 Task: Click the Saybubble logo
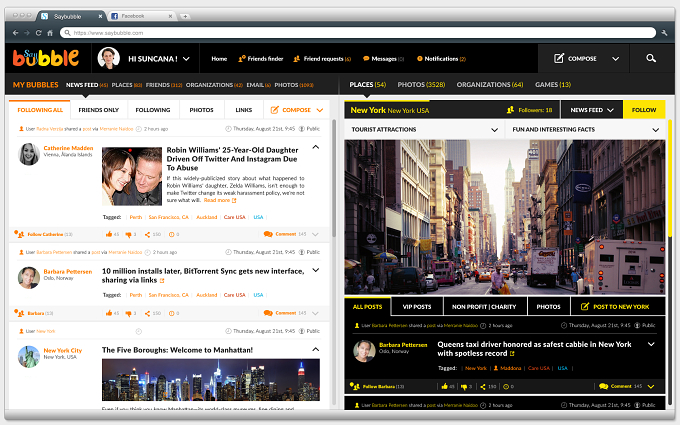pos(46,58)
